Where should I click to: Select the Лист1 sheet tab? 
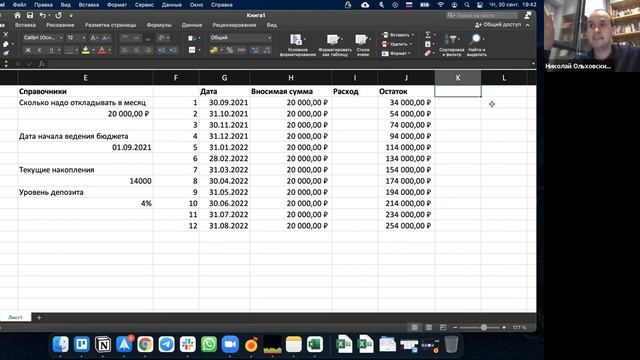pos(16,317)
